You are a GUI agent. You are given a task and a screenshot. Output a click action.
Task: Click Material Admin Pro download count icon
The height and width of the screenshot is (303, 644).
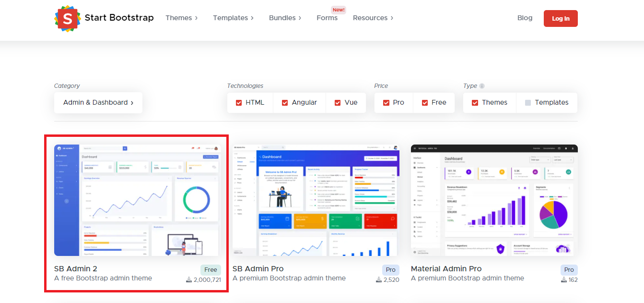pos(564,279)
